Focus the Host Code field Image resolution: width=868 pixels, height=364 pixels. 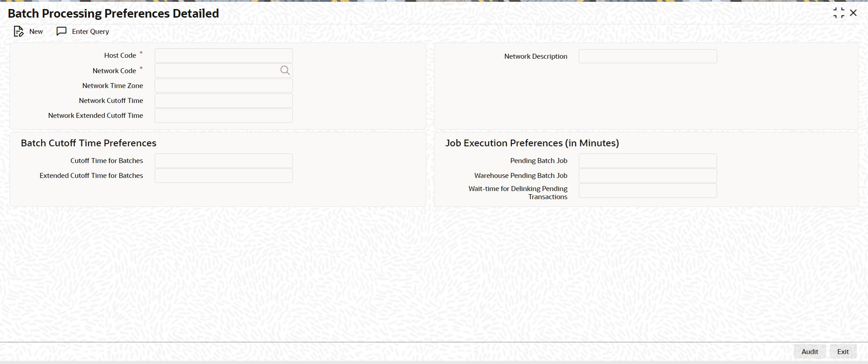point(224,56)
